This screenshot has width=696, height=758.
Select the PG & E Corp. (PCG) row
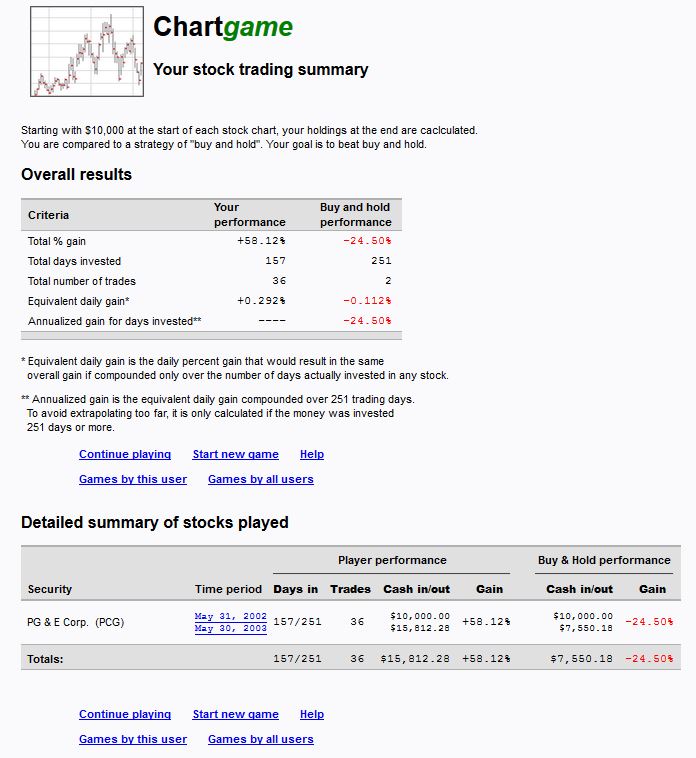tap(351, 622)
